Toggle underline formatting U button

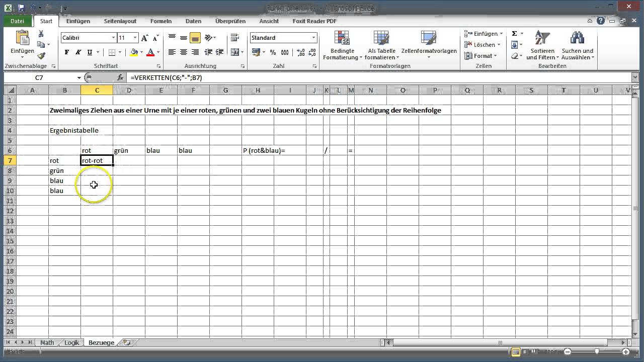(x=90, y=52)
